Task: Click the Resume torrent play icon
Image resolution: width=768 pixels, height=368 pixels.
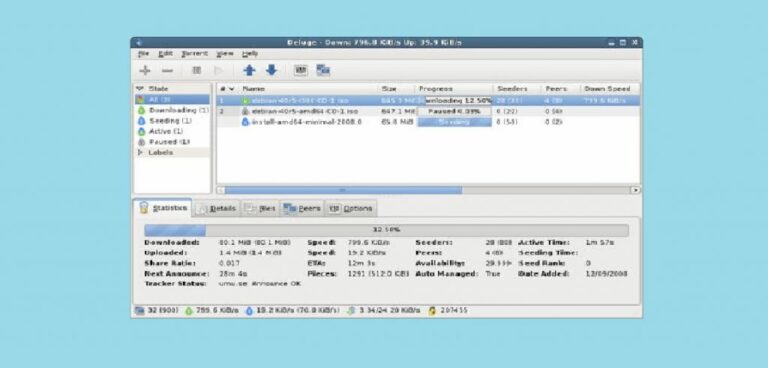Action: tap(218, 71)
